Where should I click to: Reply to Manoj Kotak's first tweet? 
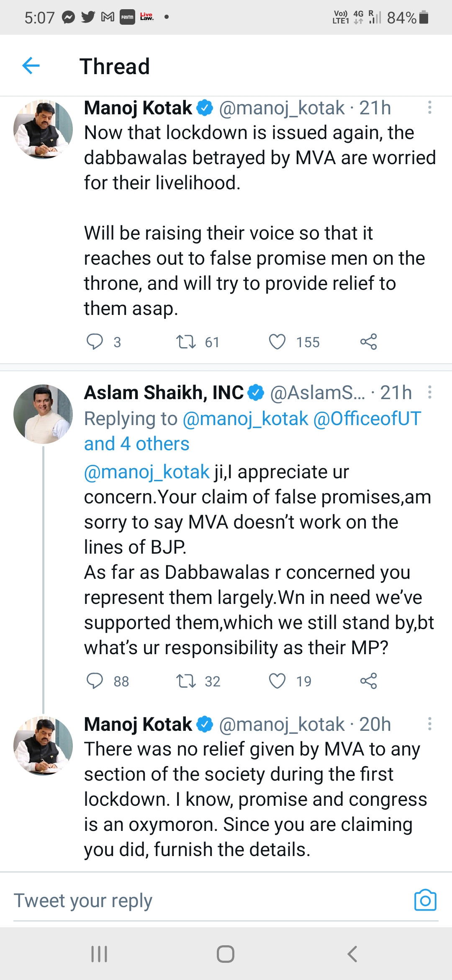tap(95, 342)
